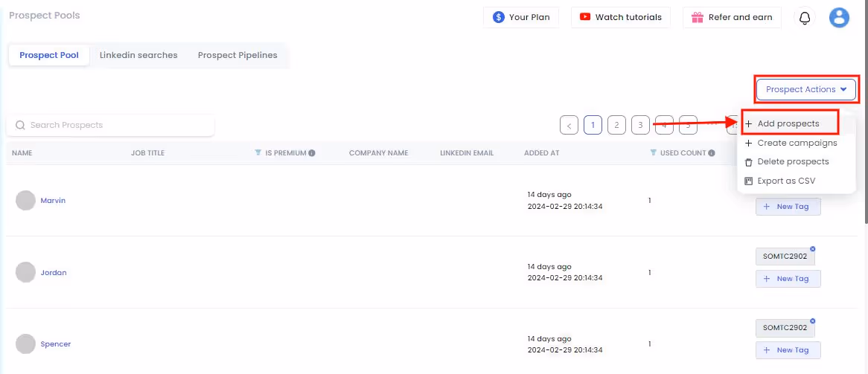The height and width of the screenshot is (374, 868).
Task: Click the SOMTC2902 tag in Spencer's row
Action: pyautogui.click(x=785, y=327)
